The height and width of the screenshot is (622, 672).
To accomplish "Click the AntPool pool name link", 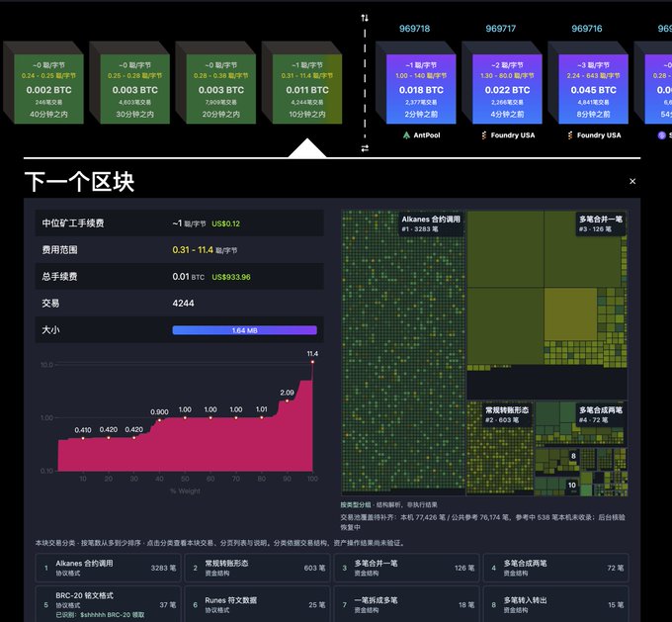I will 427,135.
